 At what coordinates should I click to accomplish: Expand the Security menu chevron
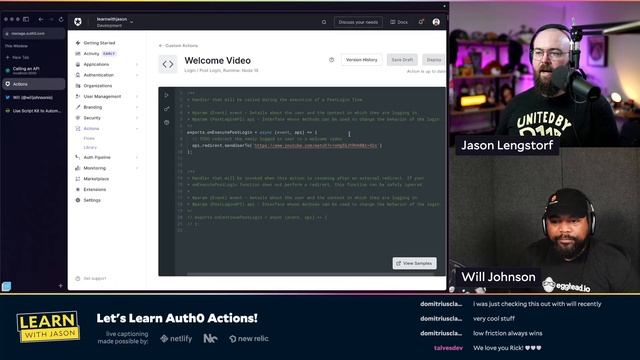point(137,118)
